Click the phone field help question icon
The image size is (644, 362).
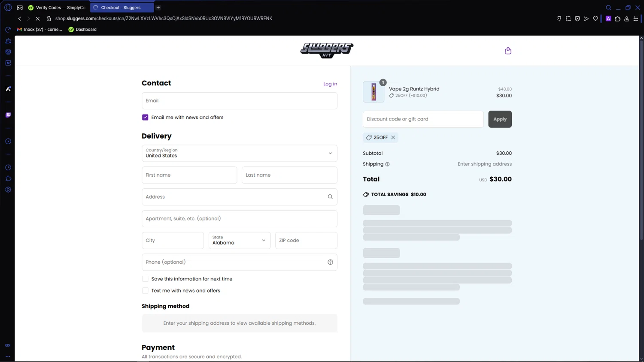click(330, 262)
